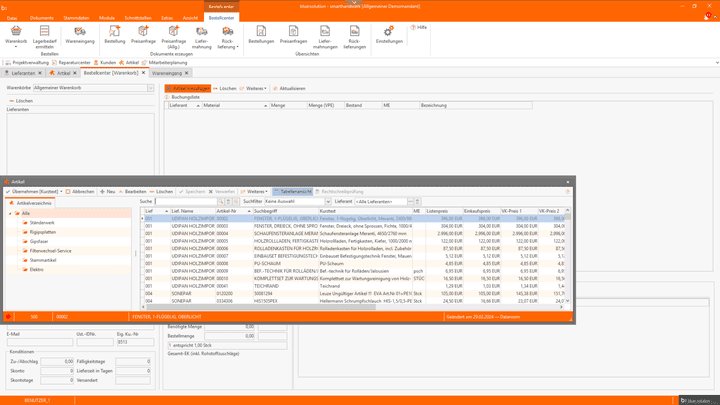The image size is (720, 405).
Task: Switch to the Lieferanten tab
Action: (24, 73)
